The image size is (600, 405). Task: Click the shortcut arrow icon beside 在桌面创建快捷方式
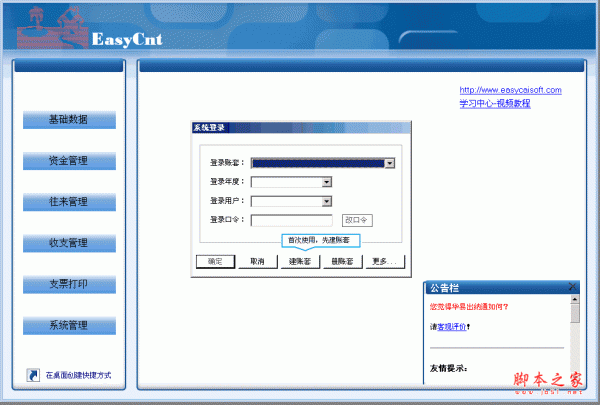[x=33, y=375]
